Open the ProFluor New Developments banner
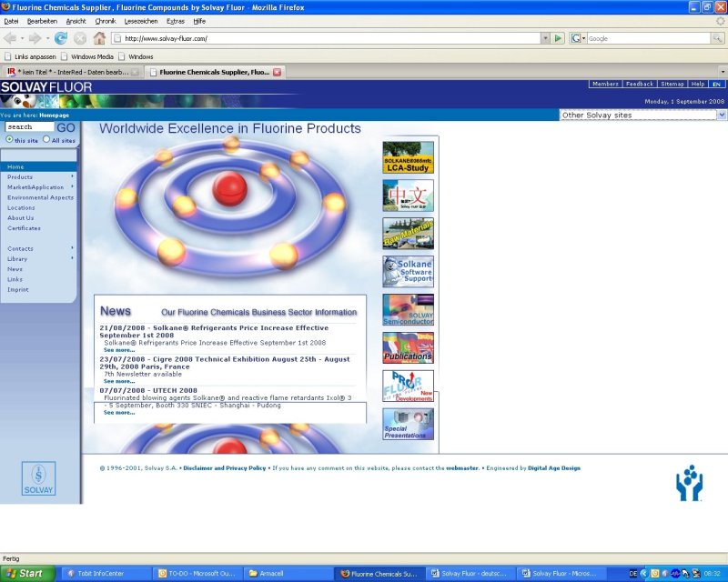The image size is (728, 582). [408, 386]
